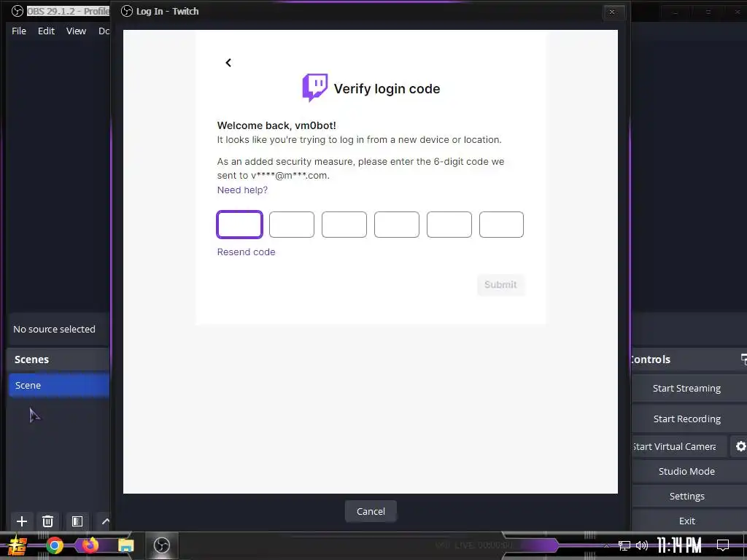Move scene up with arrow icon
The height and width of the screenshot is (560, 747).
click(x=105, y=521)
